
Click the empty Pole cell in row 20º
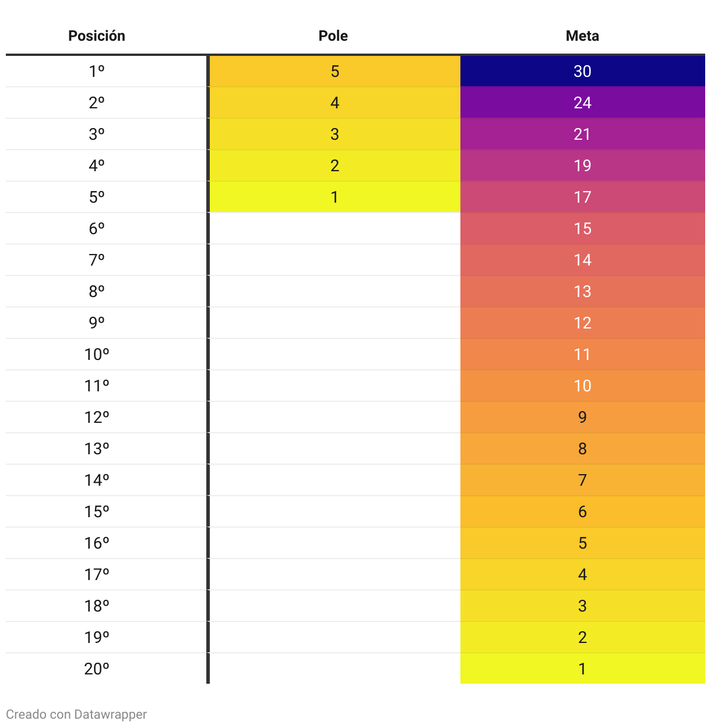click(x=335, y=669)
